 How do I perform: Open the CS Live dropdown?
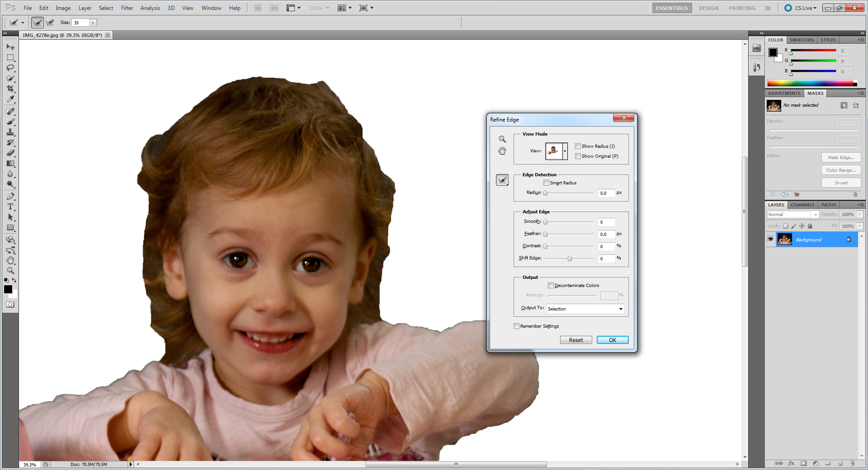(x=806, y=8)
